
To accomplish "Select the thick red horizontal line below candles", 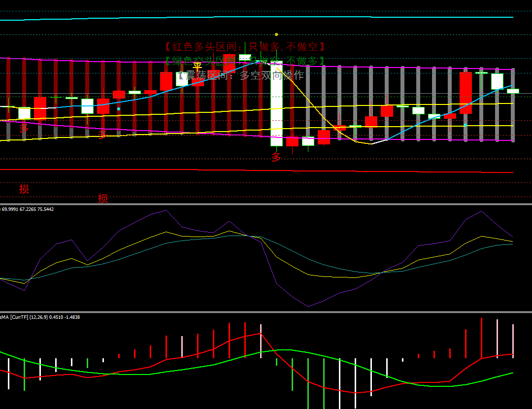I will (x=246, y=170).
